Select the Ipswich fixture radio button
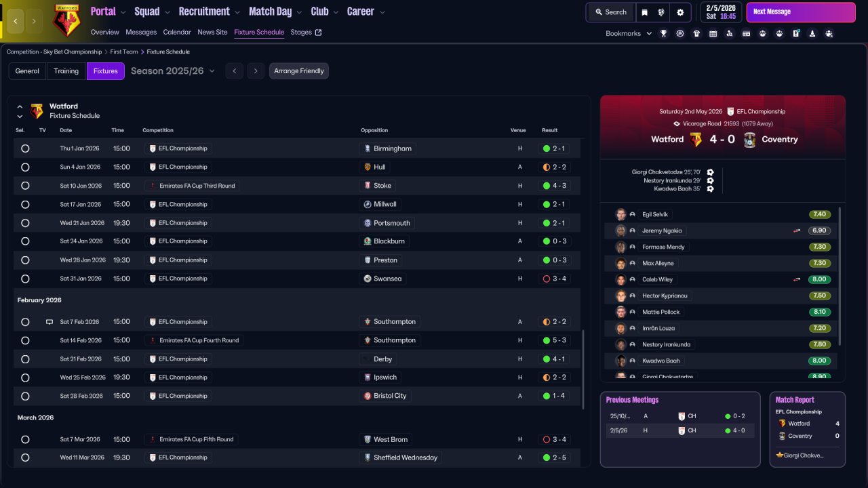This screenshot has height=488, width=868. (x=25, y=378)
